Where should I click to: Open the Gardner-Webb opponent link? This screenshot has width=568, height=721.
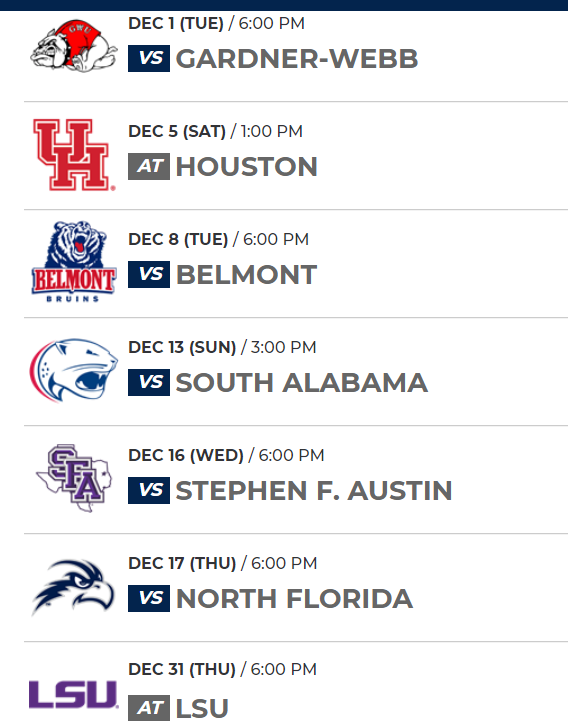297,59
